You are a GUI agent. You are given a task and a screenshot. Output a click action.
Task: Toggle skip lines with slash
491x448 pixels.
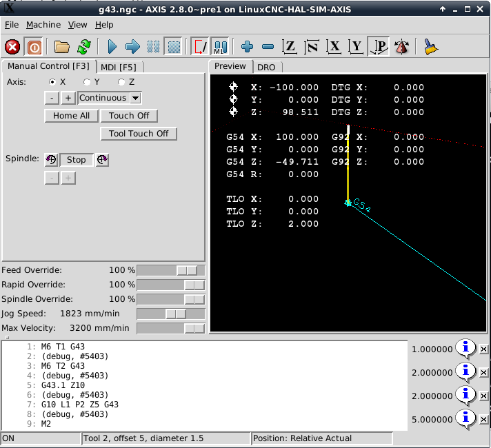[x=200, y=47]
